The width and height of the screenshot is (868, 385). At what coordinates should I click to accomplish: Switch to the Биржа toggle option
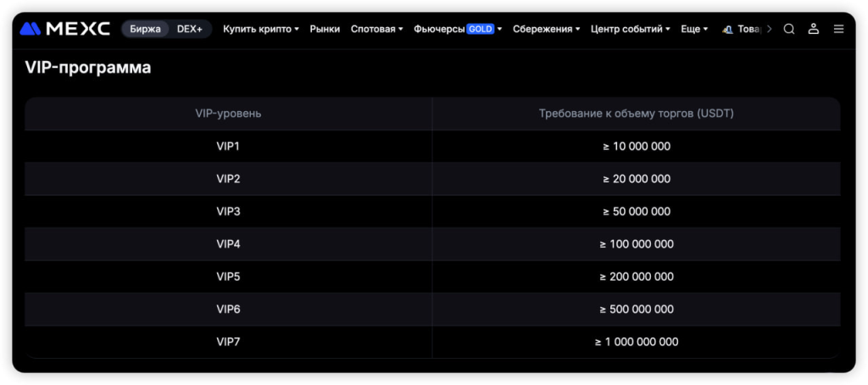[145, 29]
